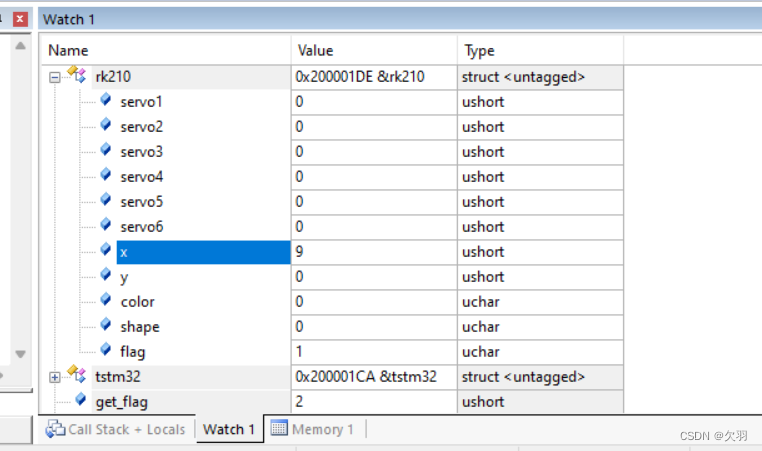Select the Watch 1 tab
Viewport: 762px width, 451px height.
tap(229, 430)
